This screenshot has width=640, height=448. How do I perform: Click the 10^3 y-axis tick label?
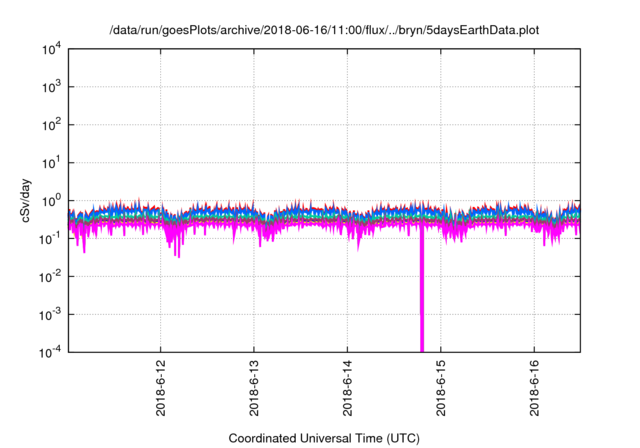click(51, 87)
